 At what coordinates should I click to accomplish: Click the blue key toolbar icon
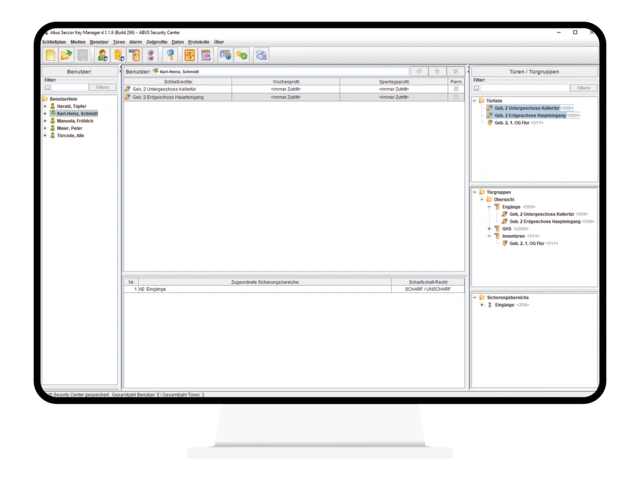coord(171,55)
